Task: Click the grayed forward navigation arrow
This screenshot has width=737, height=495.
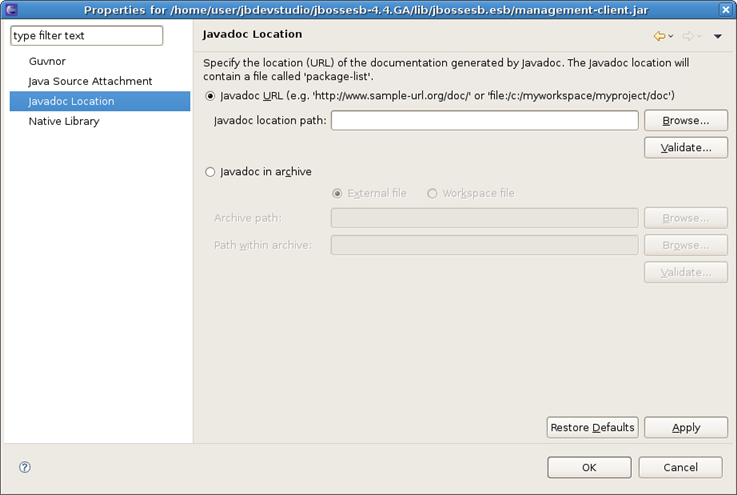Action: pos(688,36)
